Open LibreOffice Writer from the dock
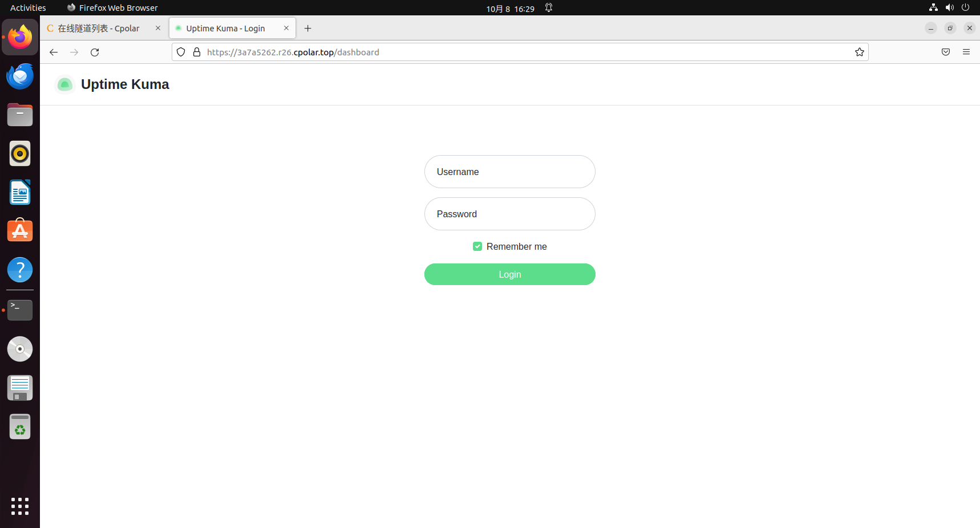The width and height of the screenshot is (980, 528). pos(20,192)
